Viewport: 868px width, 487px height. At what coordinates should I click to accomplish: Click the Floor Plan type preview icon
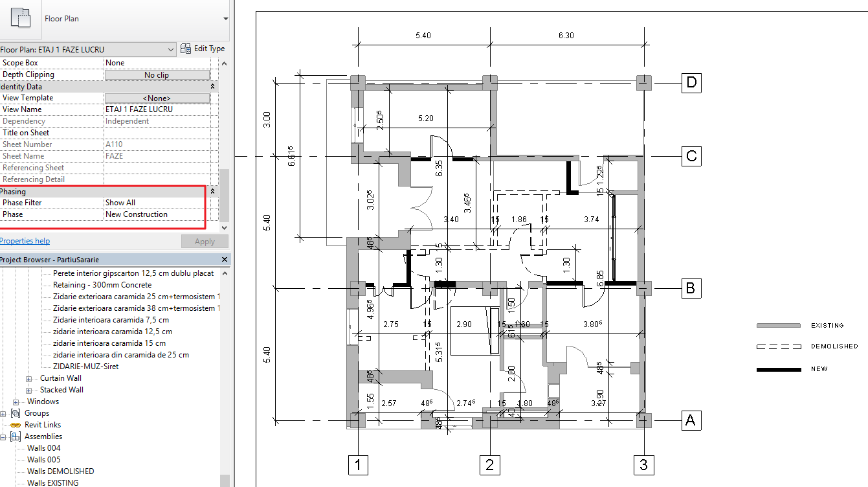pyautogui.click(x=21, y=17)
